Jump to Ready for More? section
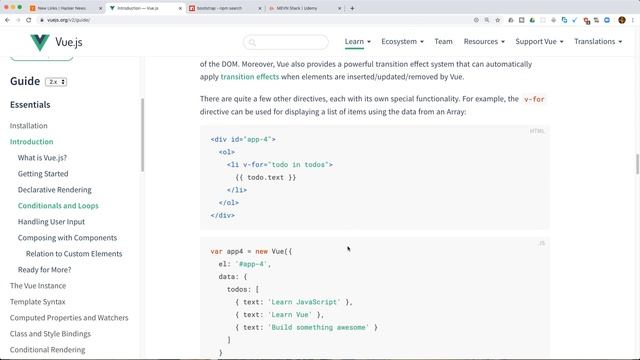The height and width of the screenshot is (360, 640). point(44,270)
